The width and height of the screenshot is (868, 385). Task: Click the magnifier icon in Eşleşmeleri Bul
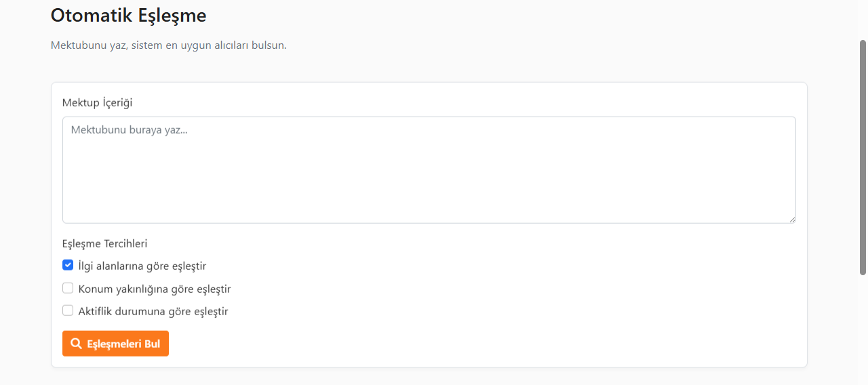pos(76,344)
